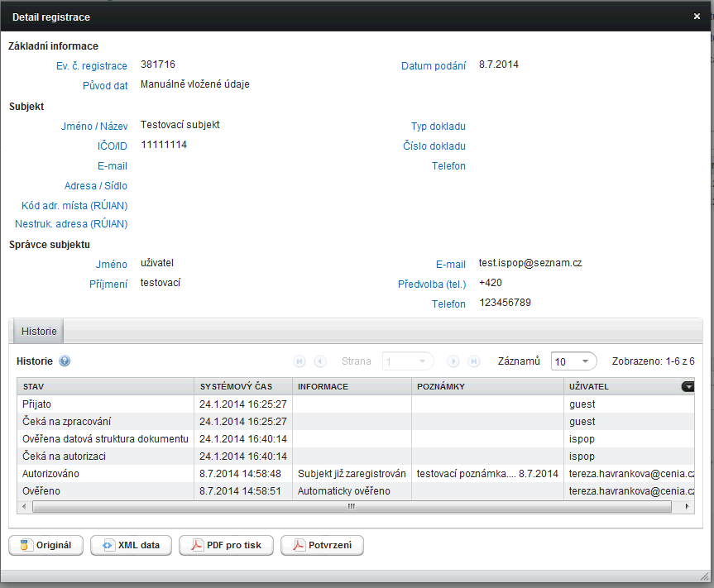The height and width of the screenshot is (588, 714).
Task: Click phone prefix +420 value
Action: pyautogui.click(x=491, y=283)
